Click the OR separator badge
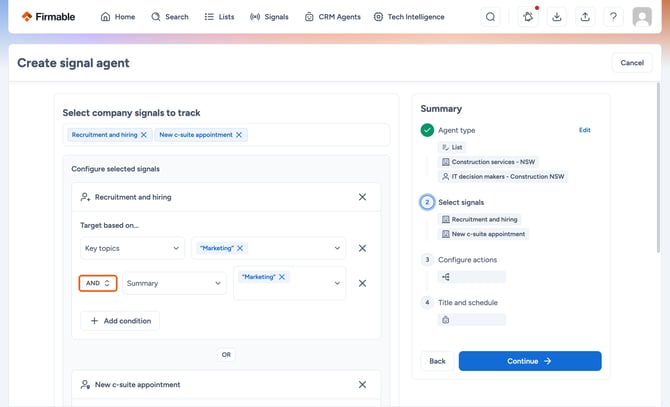The height and width of the screenshot is (407, 670). click(x=226, y=354)
